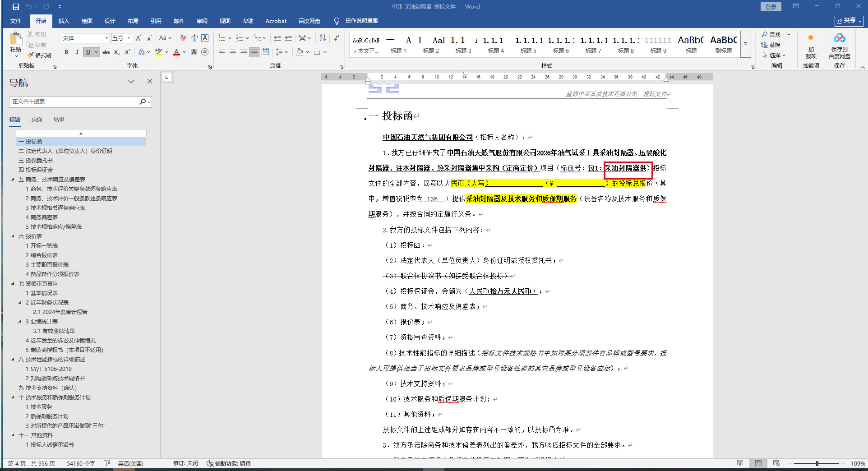Click the sort icon in paragraph group

click(323, 38)
